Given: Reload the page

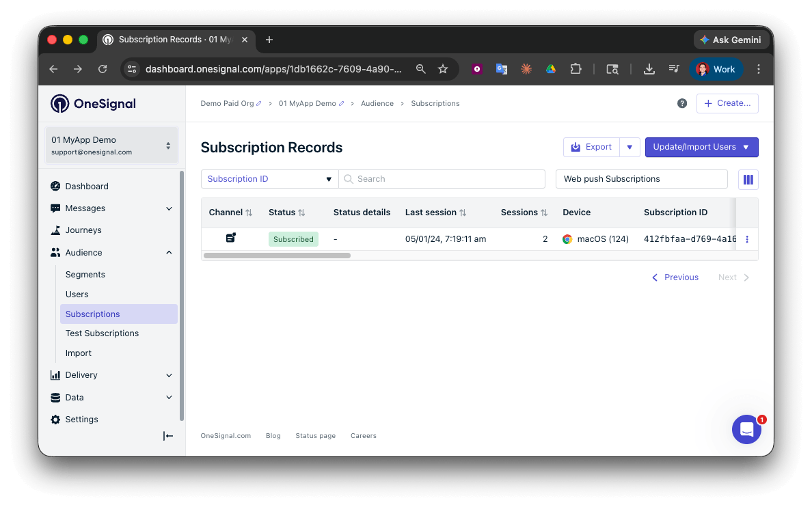Looking at the screenshot, I should click(103, 69).
